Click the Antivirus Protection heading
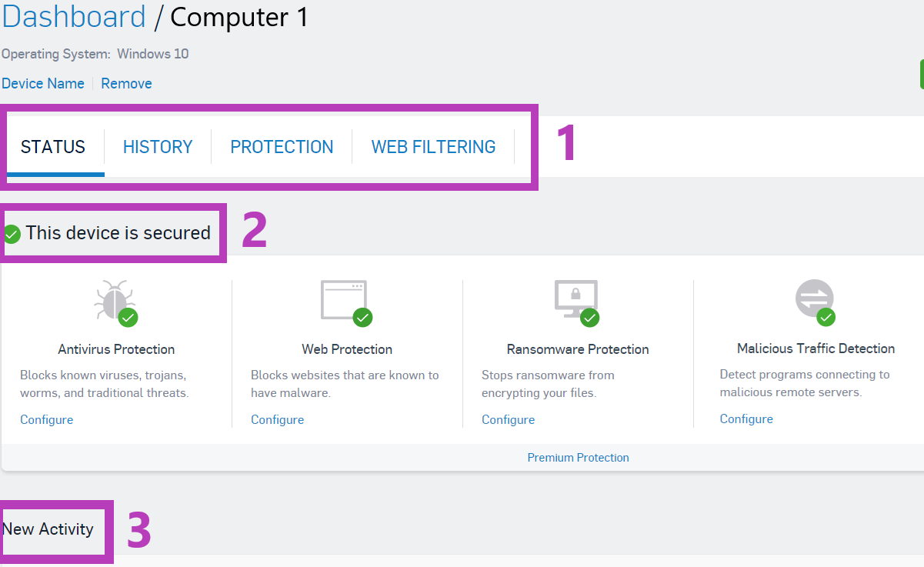 coord(116,349)
